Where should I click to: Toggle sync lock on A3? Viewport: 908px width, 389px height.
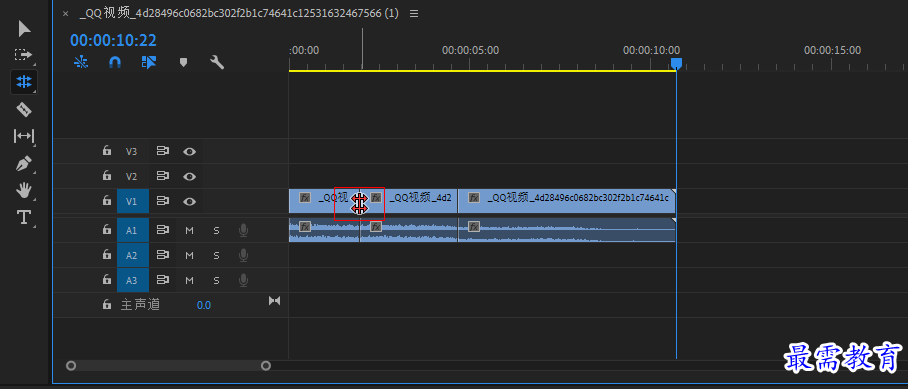163,280
